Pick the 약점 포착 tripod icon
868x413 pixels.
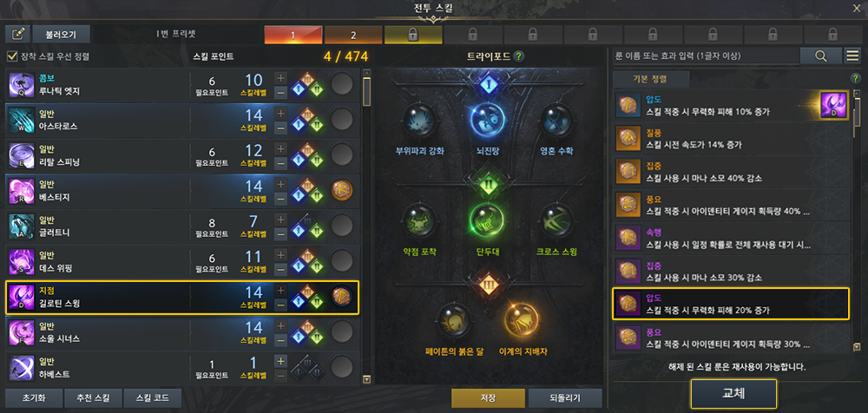[x=419, y=221]
